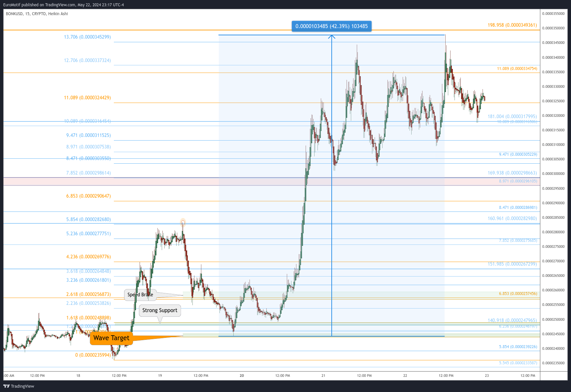Click Fib label 5.854 (0.0000282680)
Image resolution: width=571 pixels, height=392 pixels.
pyautogui.click(x=88, y=219)
